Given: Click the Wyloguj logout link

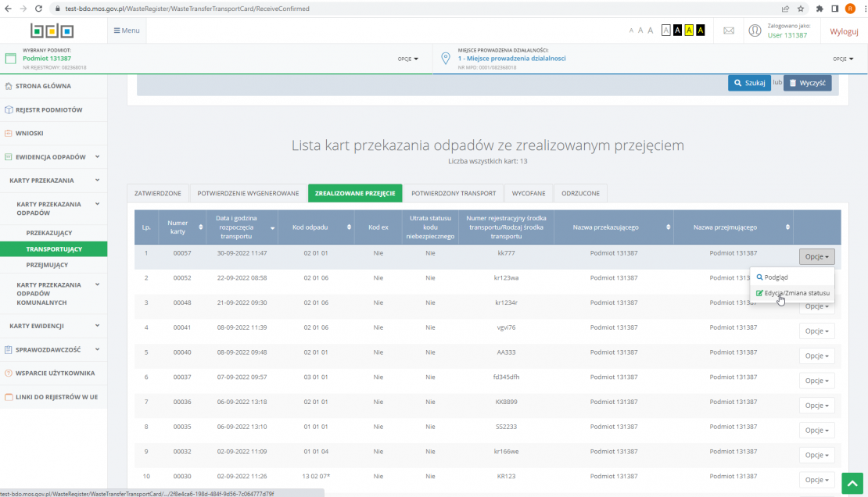Looking at the screenshot, I should tap(844, 30).
